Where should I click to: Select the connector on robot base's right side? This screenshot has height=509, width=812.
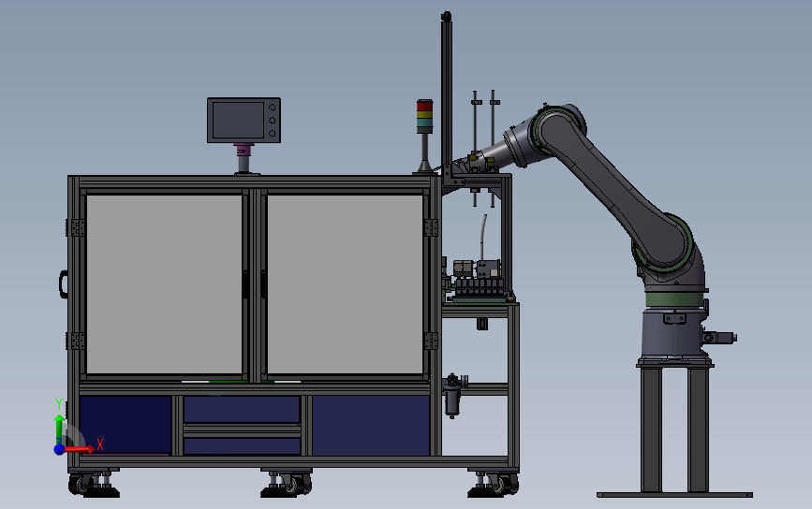720,337
